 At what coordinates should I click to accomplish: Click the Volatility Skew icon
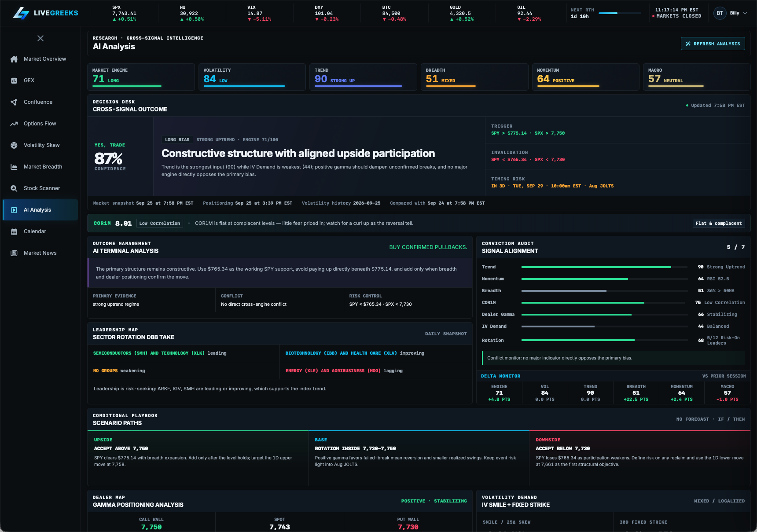(x=14, y=145)
